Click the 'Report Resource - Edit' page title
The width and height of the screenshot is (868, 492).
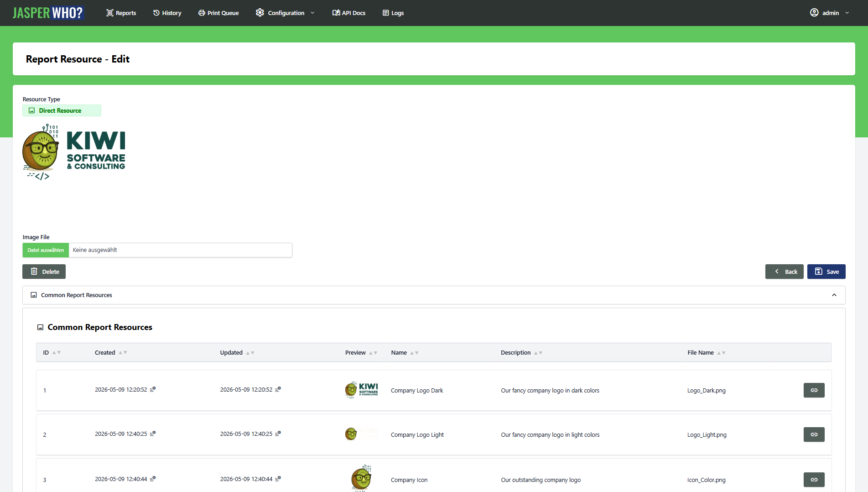tap(78, 59)
